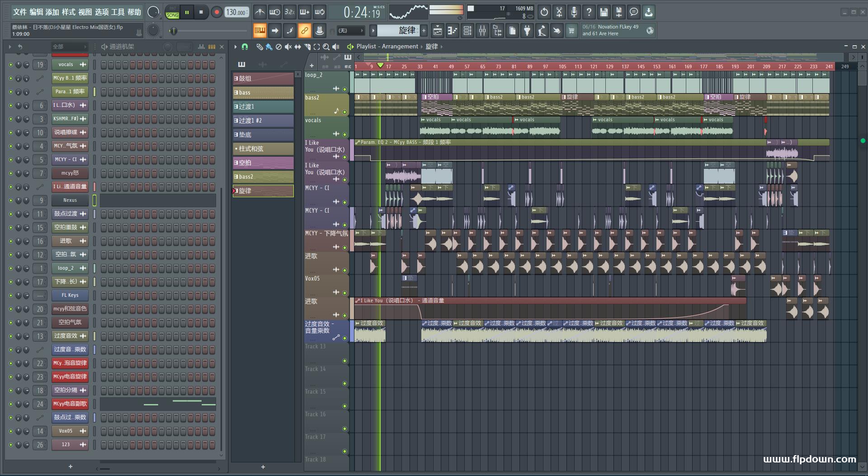Open the 编辑 menu
Image resolution: width=868 pixels, height=476 pixels.
point(36,12)
